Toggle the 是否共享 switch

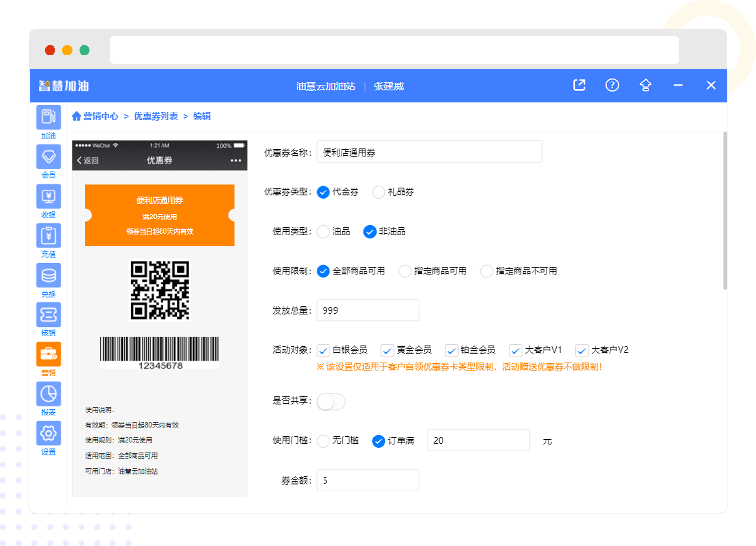click(x=331, y=402)
